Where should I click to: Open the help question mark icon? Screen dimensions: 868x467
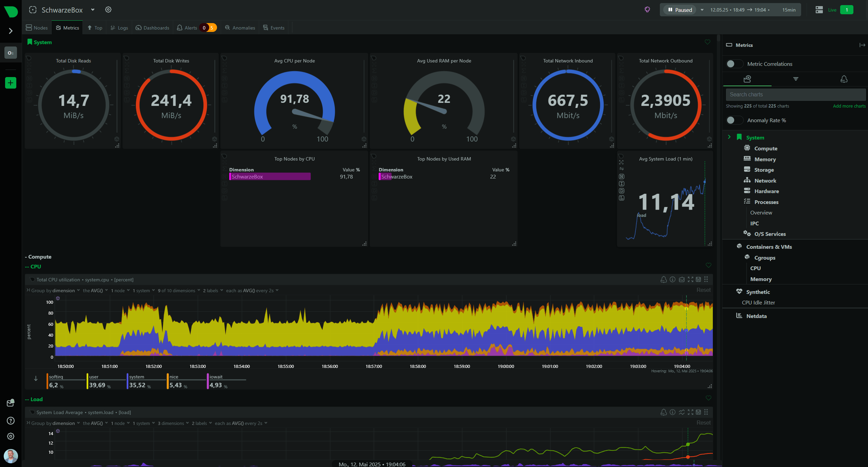point(11,421)
